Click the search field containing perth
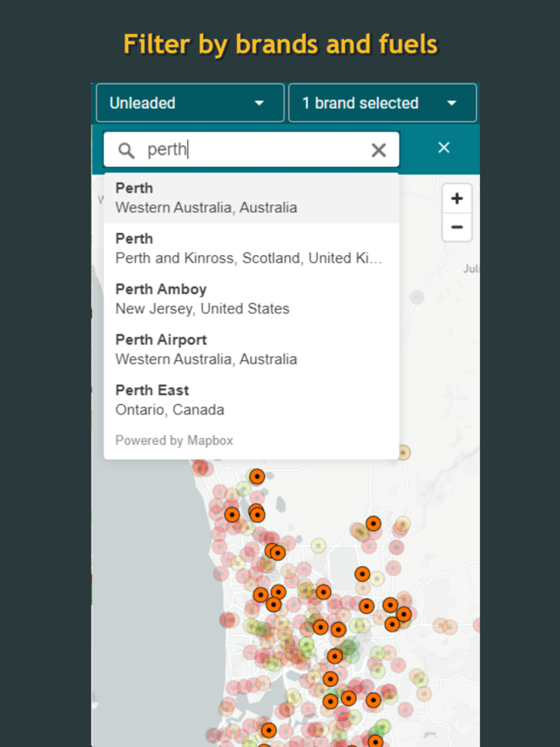The width and height of the screenshot is (560, 747). 251,150
